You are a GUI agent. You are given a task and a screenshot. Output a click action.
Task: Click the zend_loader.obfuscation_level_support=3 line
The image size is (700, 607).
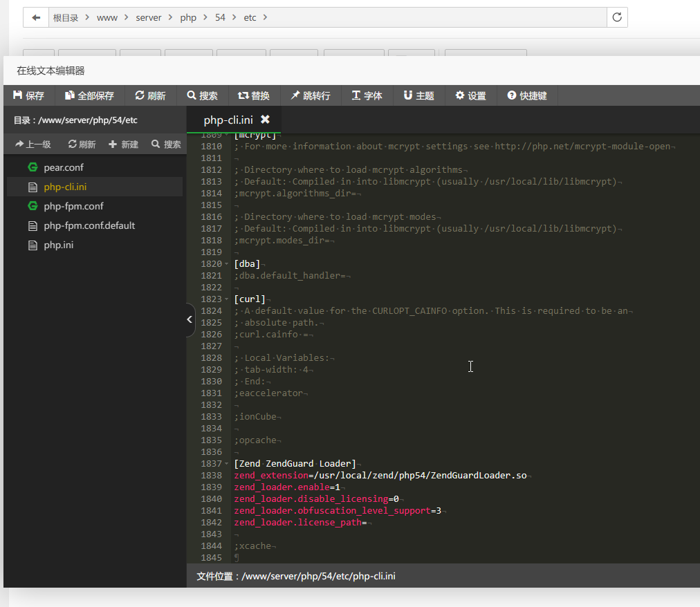coord(338,511)
